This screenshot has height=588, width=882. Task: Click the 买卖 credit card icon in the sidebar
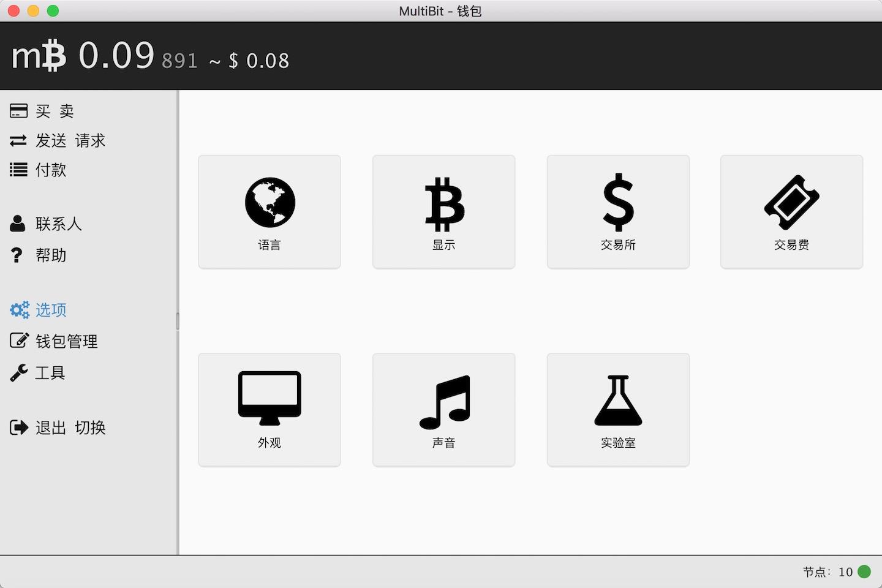pos(18,111)
